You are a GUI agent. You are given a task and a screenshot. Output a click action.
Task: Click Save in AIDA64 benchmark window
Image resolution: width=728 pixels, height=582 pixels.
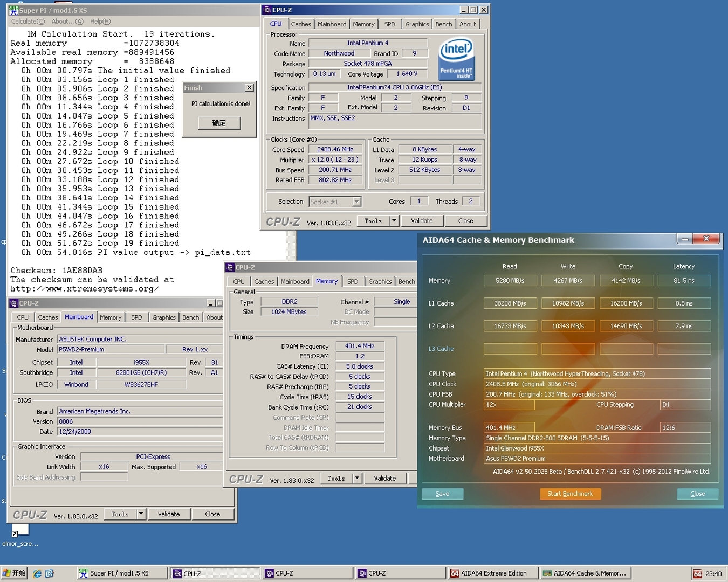(442, 494)
